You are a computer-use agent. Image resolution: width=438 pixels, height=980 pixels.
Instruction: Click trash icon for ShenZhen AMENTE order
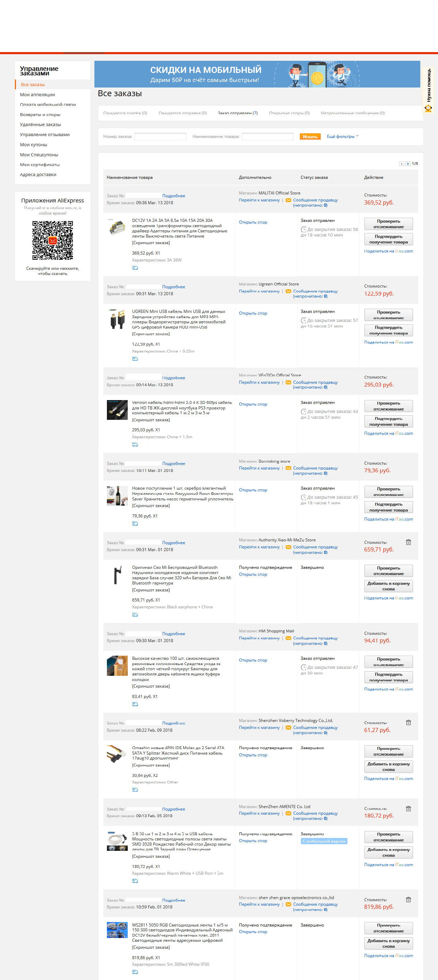[x=408, y=808]
